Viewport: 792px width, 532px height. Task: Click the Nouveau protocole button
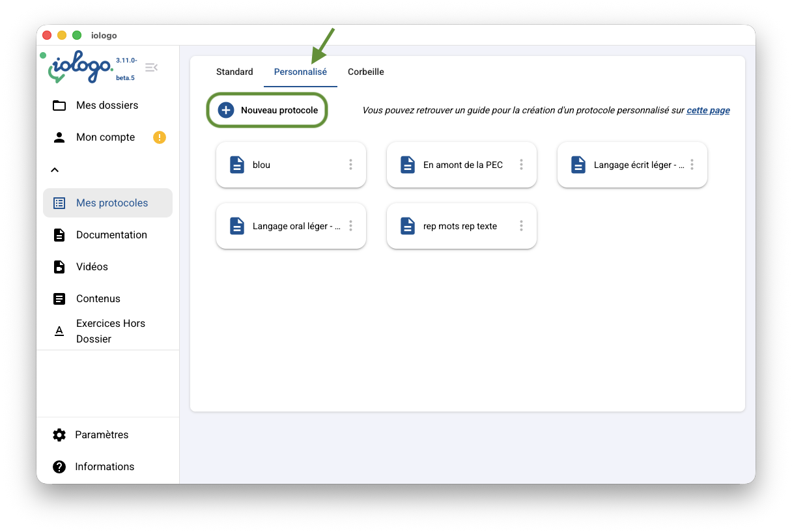click(267, 111)
